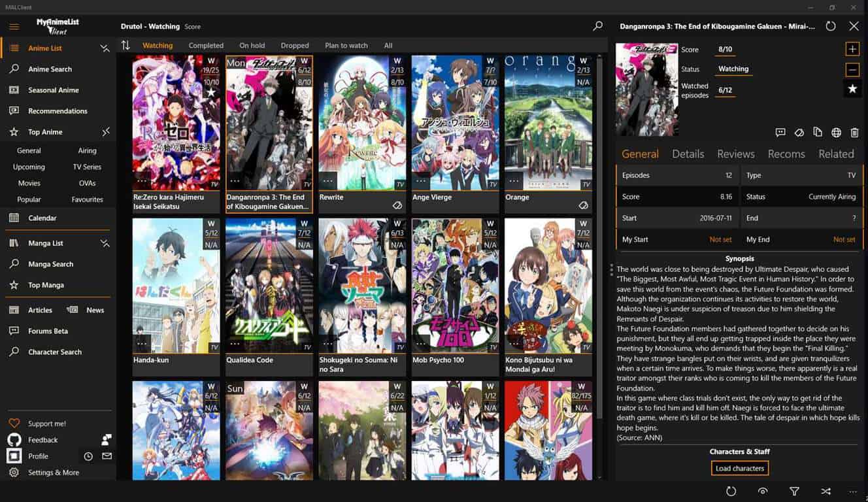
Task: Switch to the On hold tab
Action: click(x=252, y=46)
